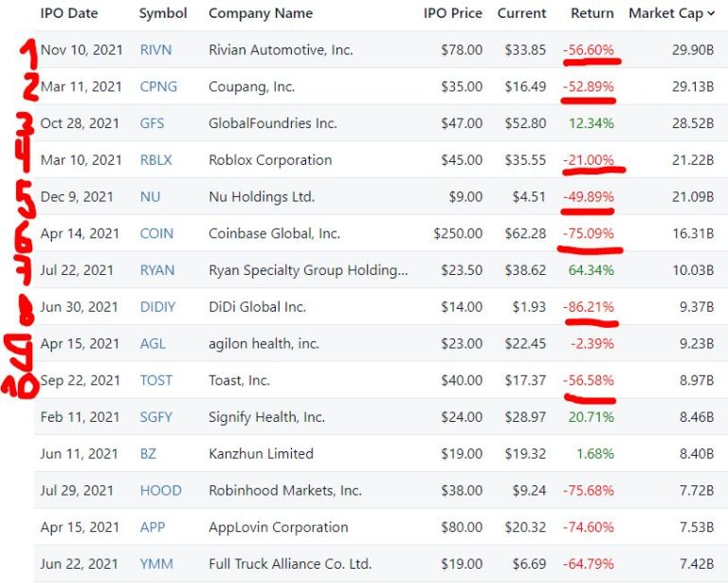Viewport: 728px width, 583px height.
Task: Select the COIN ticker link
Action: [x=156, y=233]
